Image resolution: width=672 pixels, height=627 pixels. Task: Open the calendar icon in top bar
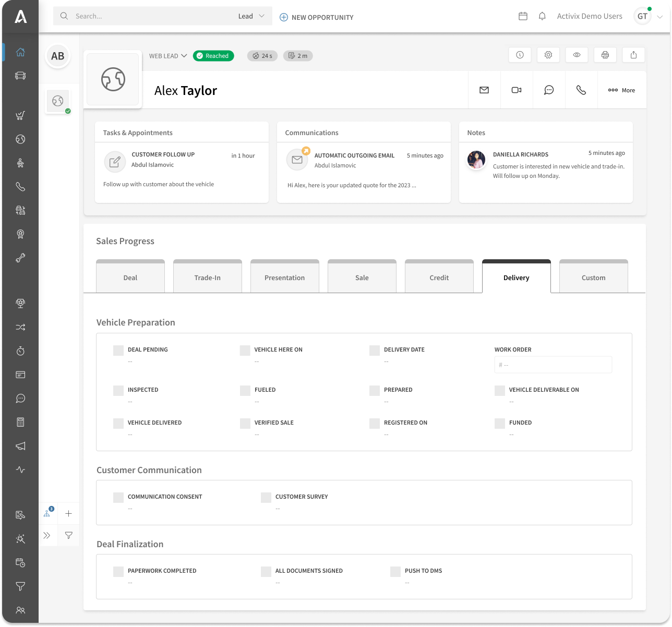pos(523,16)
